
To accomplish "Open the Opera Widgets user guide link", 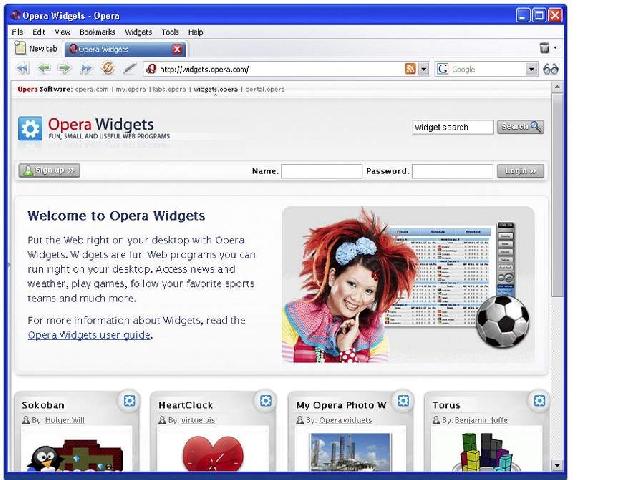I will (89, 335).
